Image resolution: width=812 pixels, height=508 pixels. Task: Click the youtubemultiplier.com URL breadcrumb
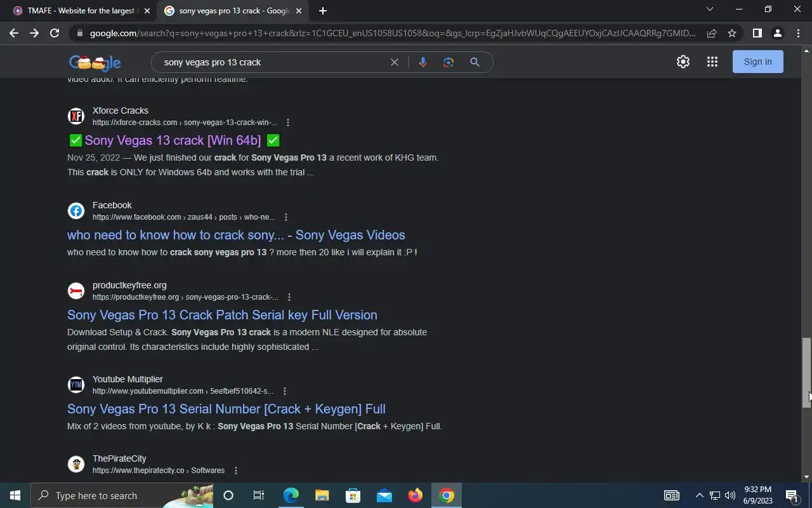click(183, 391)
